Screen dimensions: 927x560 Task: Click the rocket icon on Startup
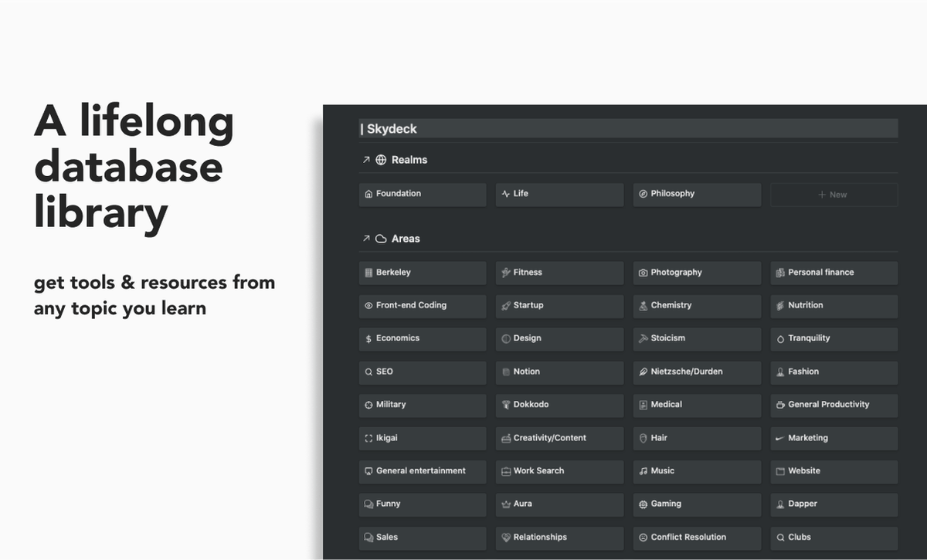pyautogui.click(x=506, y=306)
